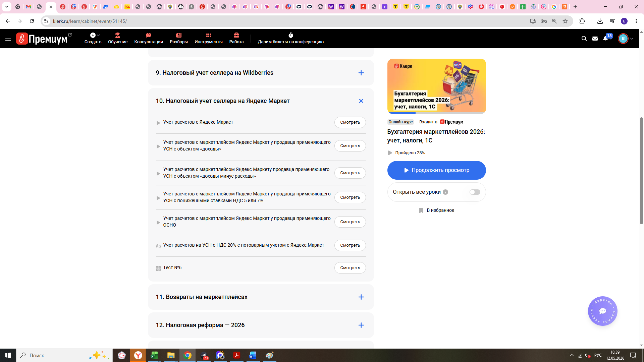This screenshot has width=644, height=362.
Task: Expand section 9 Налоговый учет селлера на Wildberries
Action: [361, 73]
